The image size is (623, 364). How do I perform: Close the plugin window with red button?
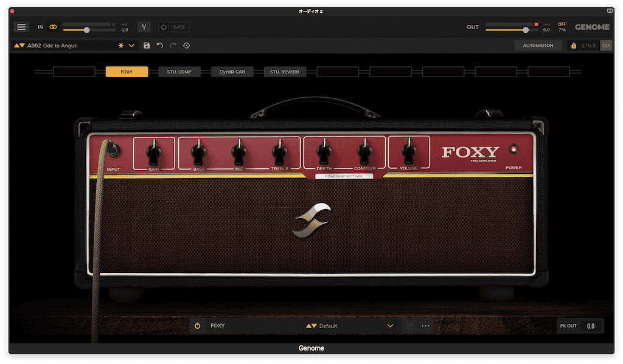coord(12,11)
